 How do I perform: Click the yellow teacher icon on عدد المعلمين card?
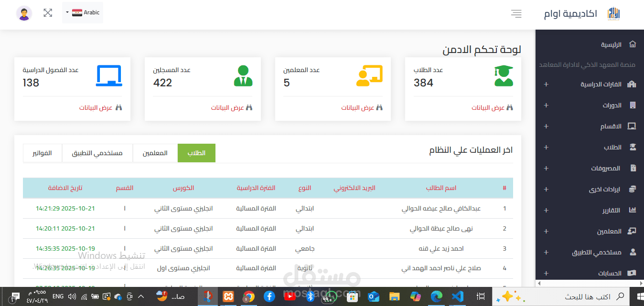click(x=370, y=75)
